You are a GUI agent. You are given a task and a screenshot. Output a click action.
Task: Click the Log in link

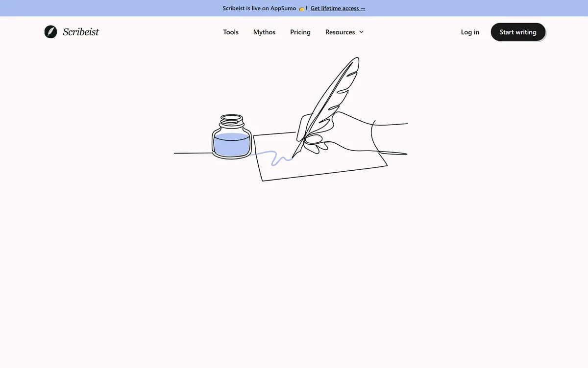(470, 32)
